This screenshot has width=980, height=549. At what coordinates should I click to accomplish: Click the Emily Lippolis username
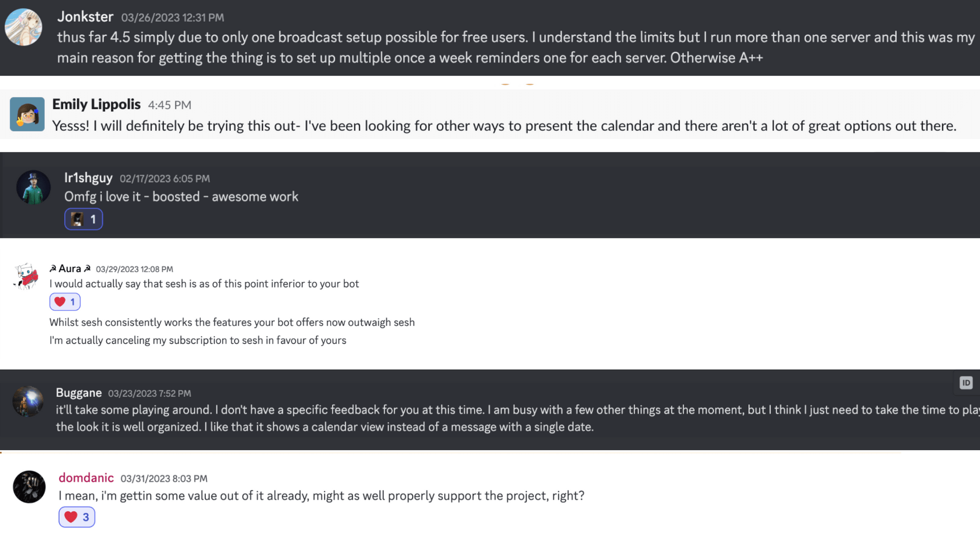point(97,104)
